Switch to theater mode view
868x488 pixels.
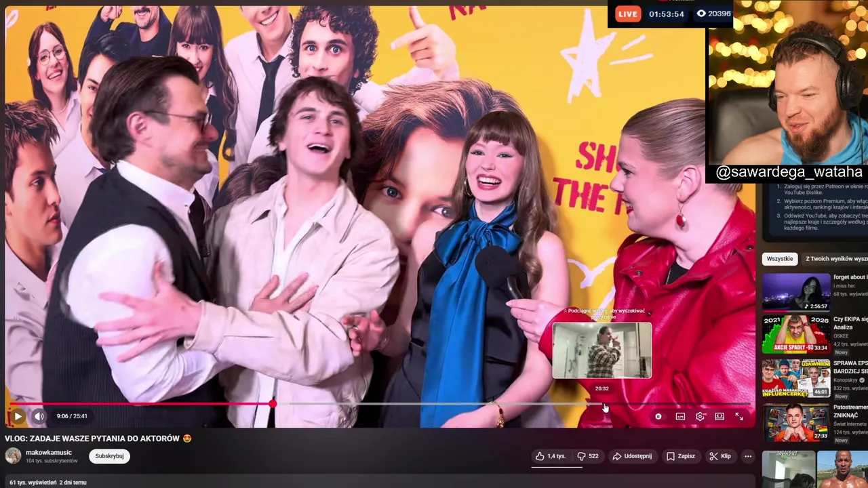[x=719, y=417]
